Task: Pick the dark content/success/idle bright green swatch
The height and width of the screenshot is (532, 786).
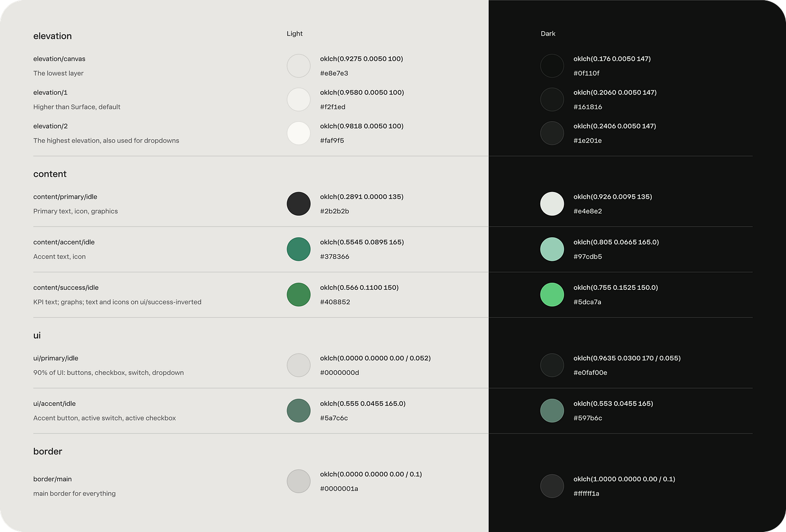Action: pyautogui.click(x=552, y=295)
